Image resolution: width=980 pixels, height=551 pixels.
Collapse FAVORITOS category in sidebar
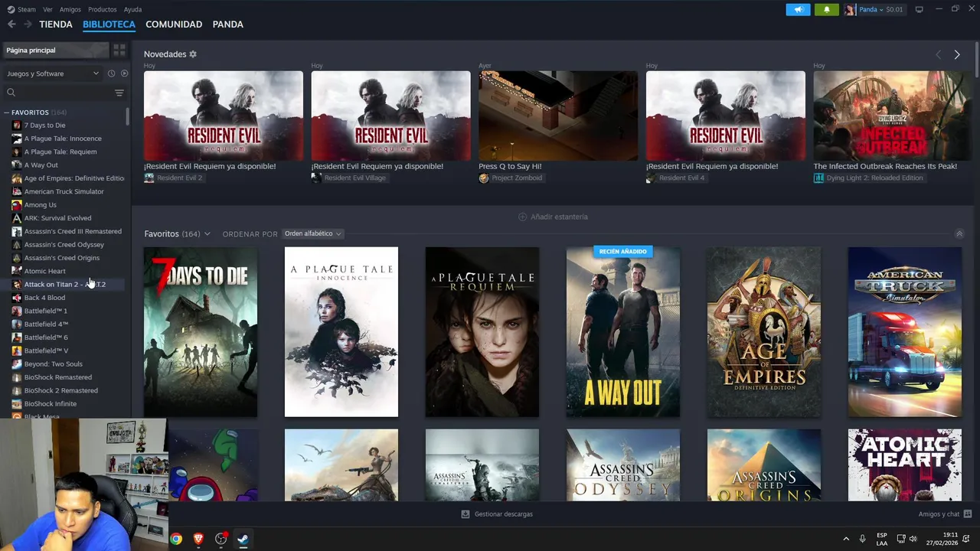tap(6, 112)
